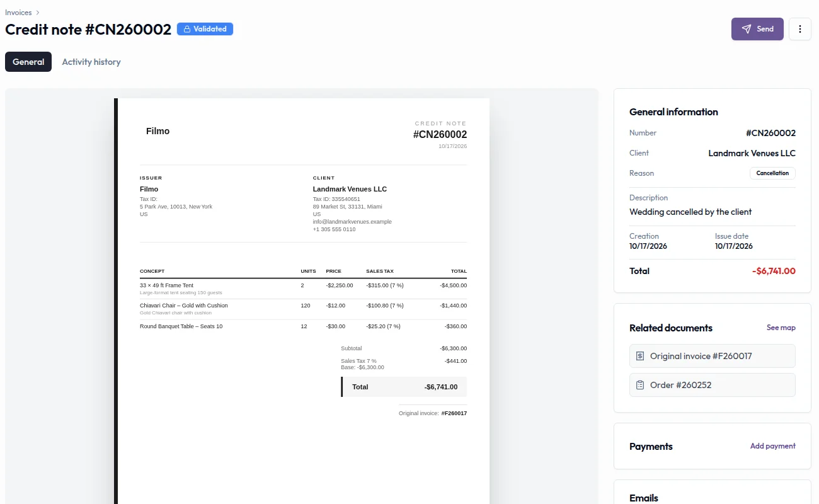The image size is (819, 504).
Task: Switch to the Activity history tab
Action: pyautogui.click(x=91, y=62)
